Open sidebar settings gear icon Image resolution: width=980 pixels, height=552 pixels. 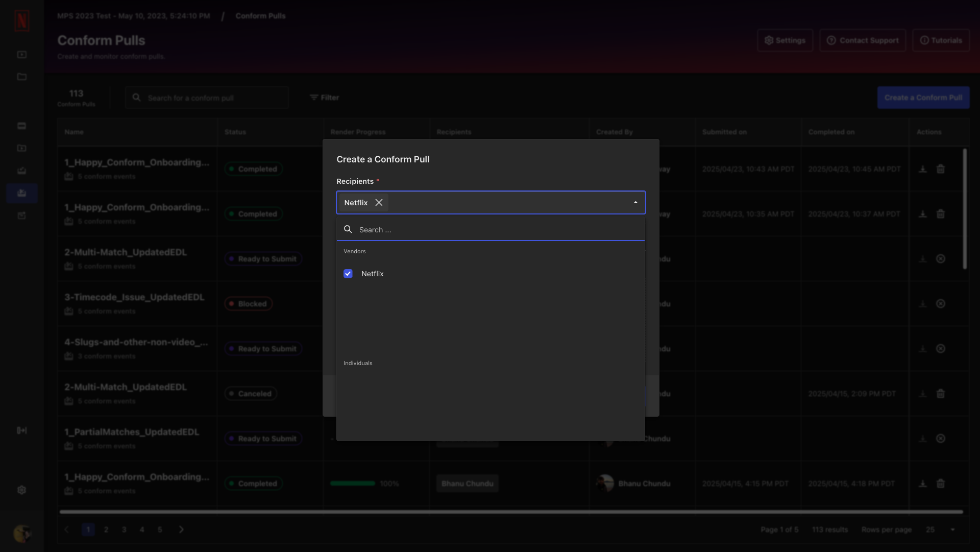click(x=21, y=490)
